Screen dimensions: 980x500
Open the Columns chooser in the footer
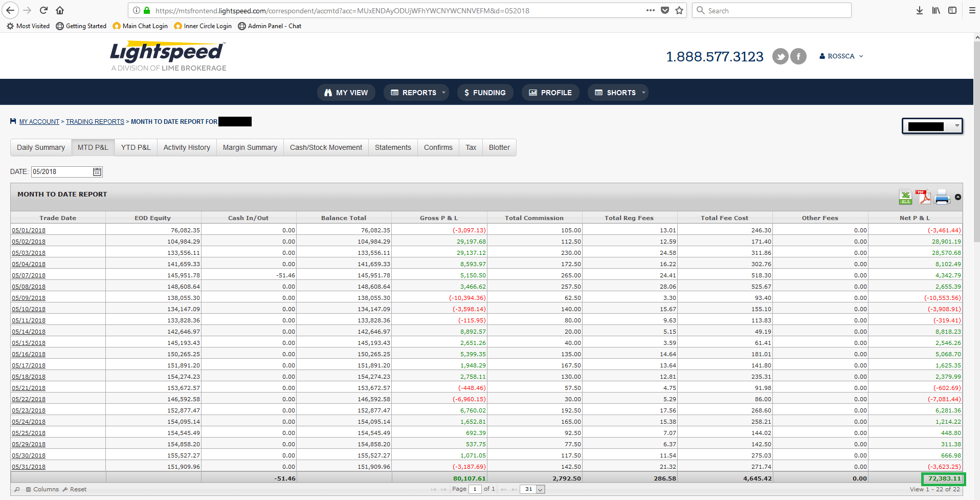point(43,489)
